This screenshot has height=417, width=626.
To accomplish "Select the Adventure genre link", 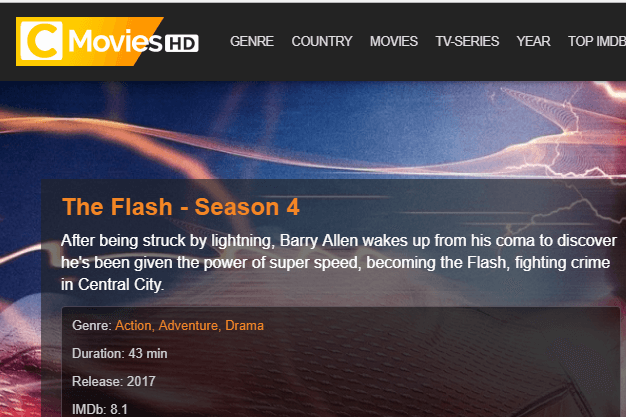I will point(188,326).
